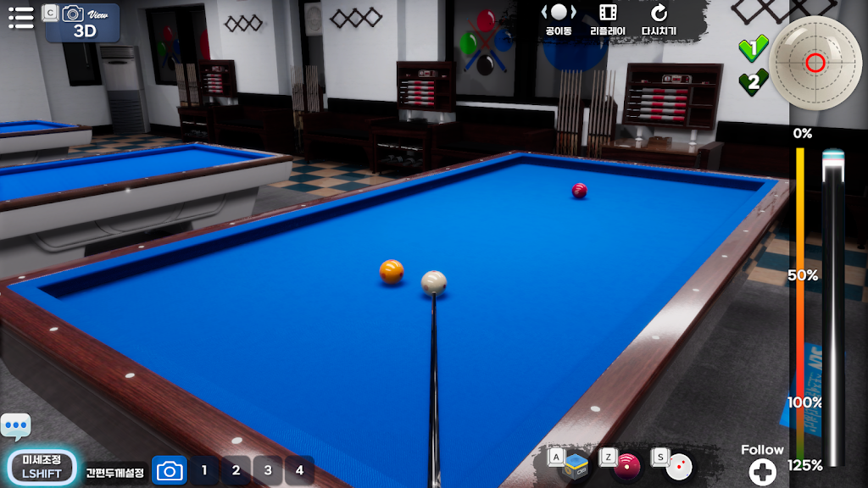The width and height of the screenshot is (868, 488).
Task: Select camera preset 4
Action: point(299,471)
